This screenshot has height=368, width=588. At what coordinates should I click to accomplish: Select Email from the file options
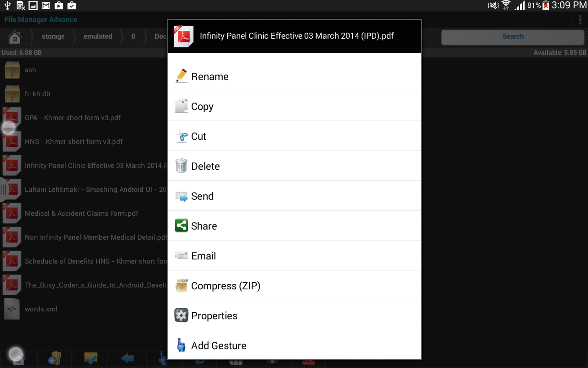click(294, 256)
